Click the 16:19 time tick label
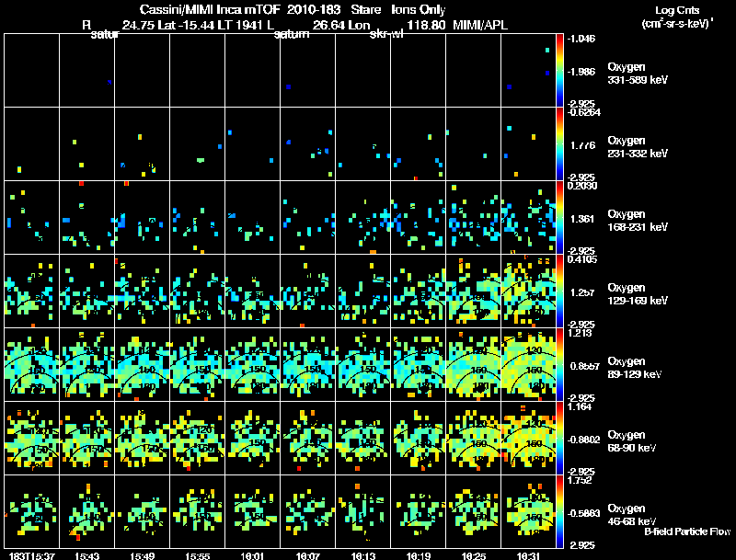The width and height of the screenshot is (736, 560). 418,555
